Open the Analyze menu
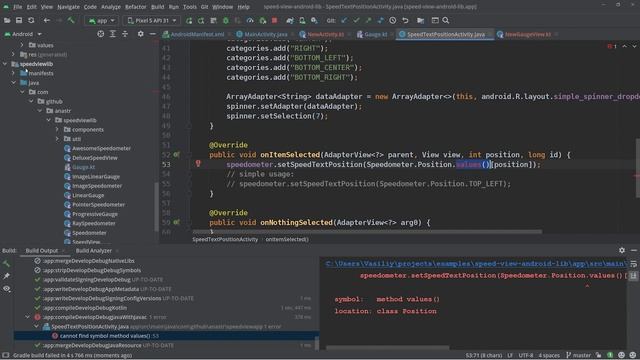 [110, 7]
